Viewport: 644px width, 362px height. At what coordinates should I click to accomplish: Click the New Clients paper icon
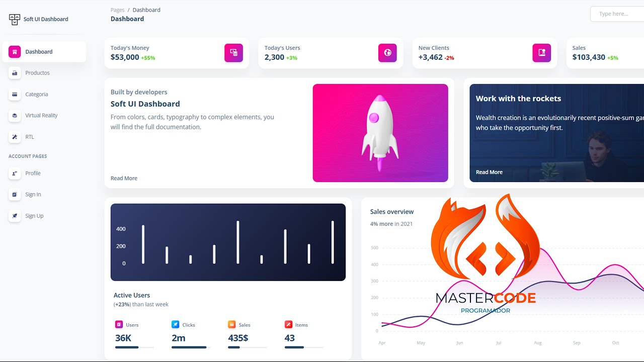542,53
